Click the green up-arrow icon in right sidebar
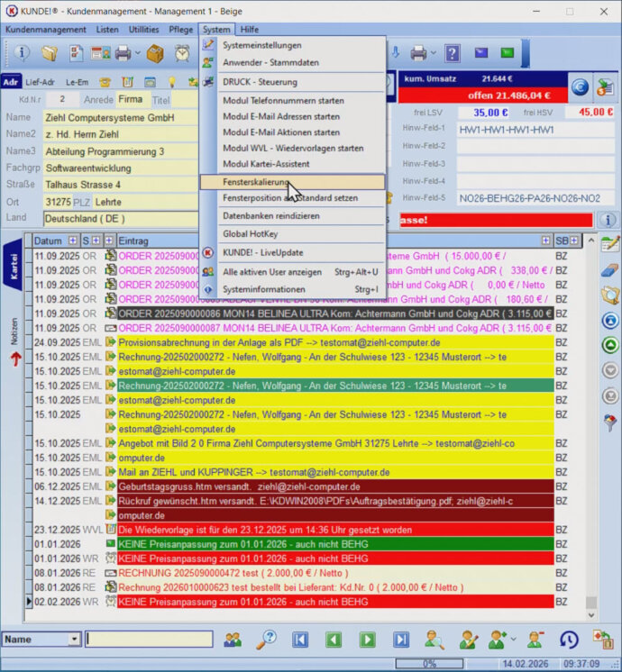The image size is (622, 672). click(610, 344)
